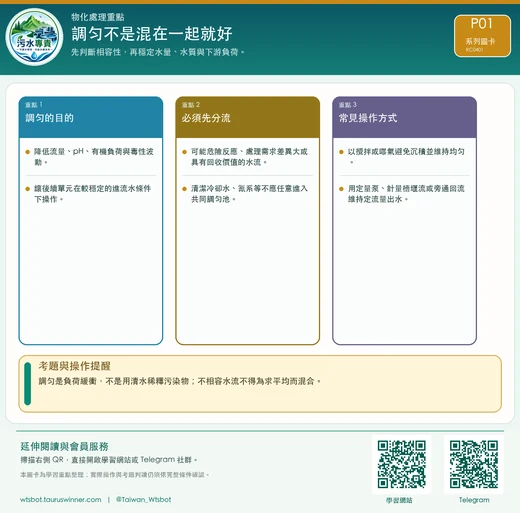
Task: Click the title 調勻不是混在一起就好
Action: (152, 34)
